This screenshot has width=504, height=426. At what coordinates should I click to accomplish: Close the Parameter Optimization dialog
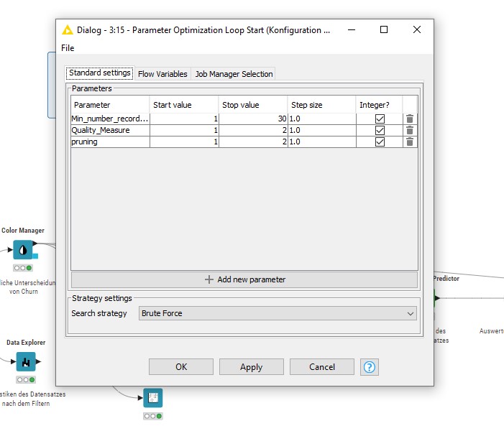(417, 29)
